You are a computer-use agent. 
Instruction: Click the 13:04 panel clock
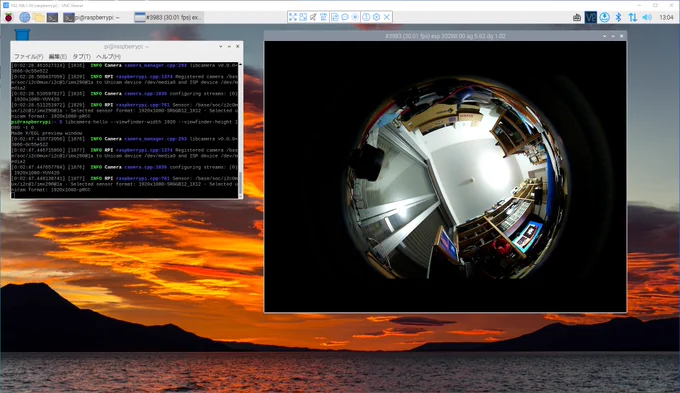click(666, 17)
